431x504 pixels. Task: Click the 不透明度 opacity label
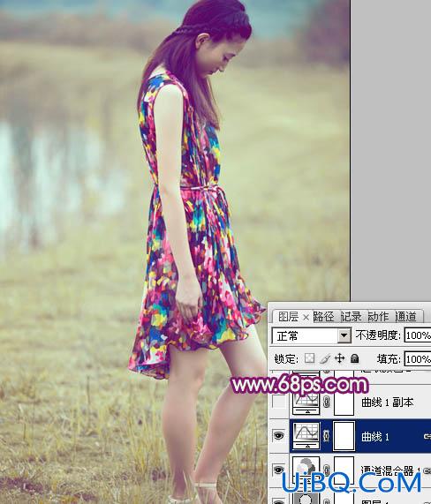click(x=378, y=335)
